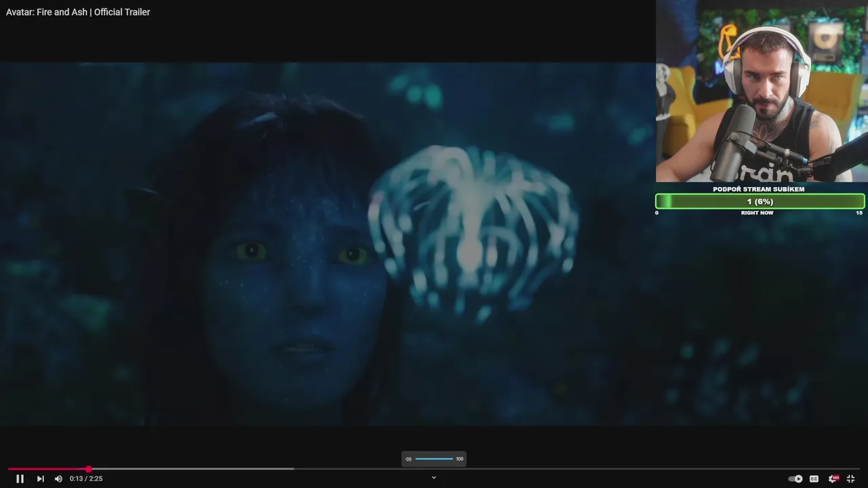
Task: Skip to the next video
Action: pos(40,479)
